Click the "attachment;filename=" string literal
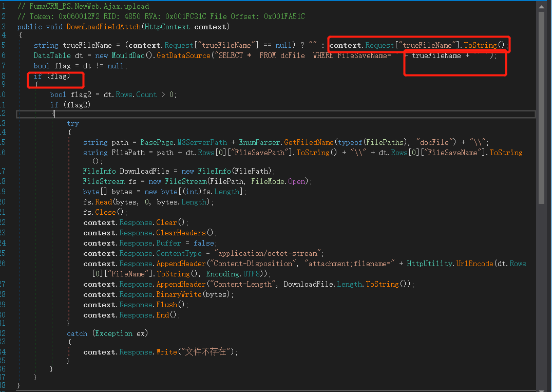Viewport: 552px width, 392px height. pos(350,264)
